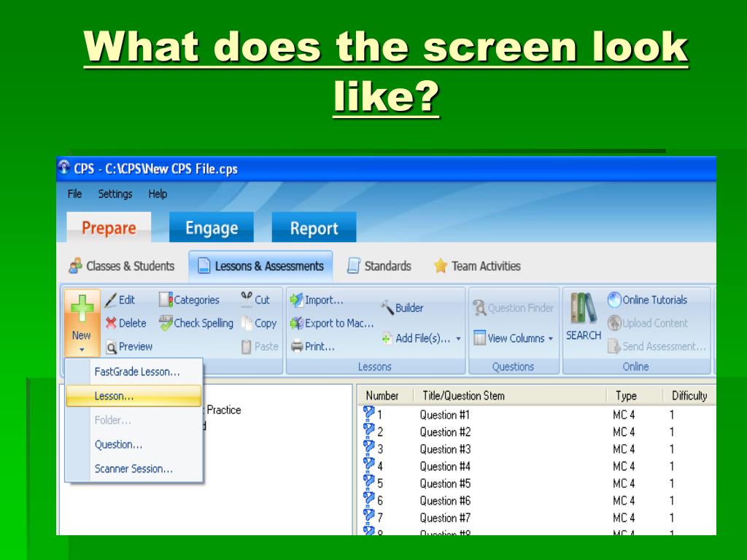Viewport: 747px width, 560px height.
Task: Select the Question #3 row title
Action: pos(445,449)
